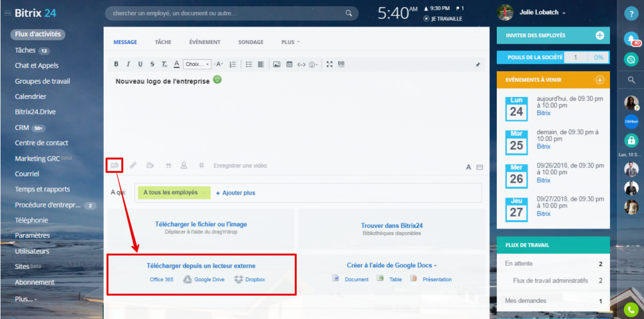Insert code block with <-> icon
This screenshot has width=644, height=319.
(x=301, y=64)
